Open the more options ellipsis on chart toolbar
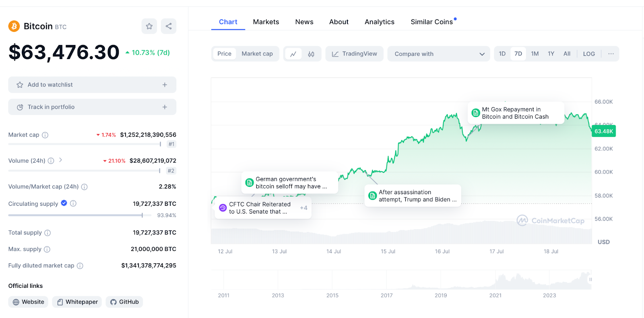 point(611,54)
